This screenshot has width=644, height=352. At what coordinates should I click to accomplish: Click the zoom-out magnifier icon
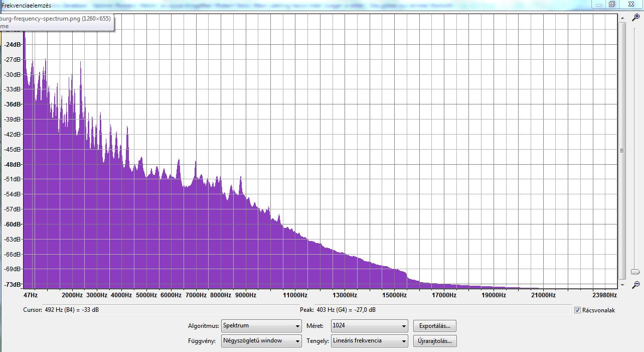click(635, 285)
